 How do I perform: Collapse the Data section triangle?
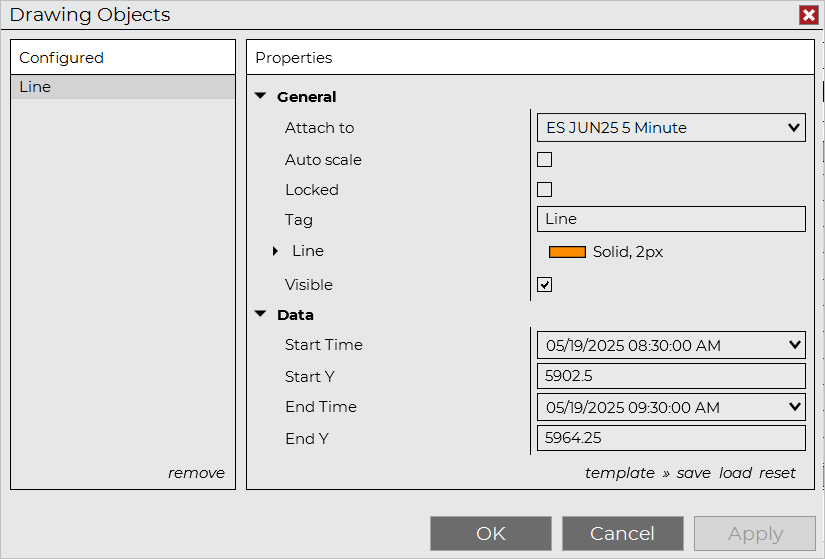[261, 314]
